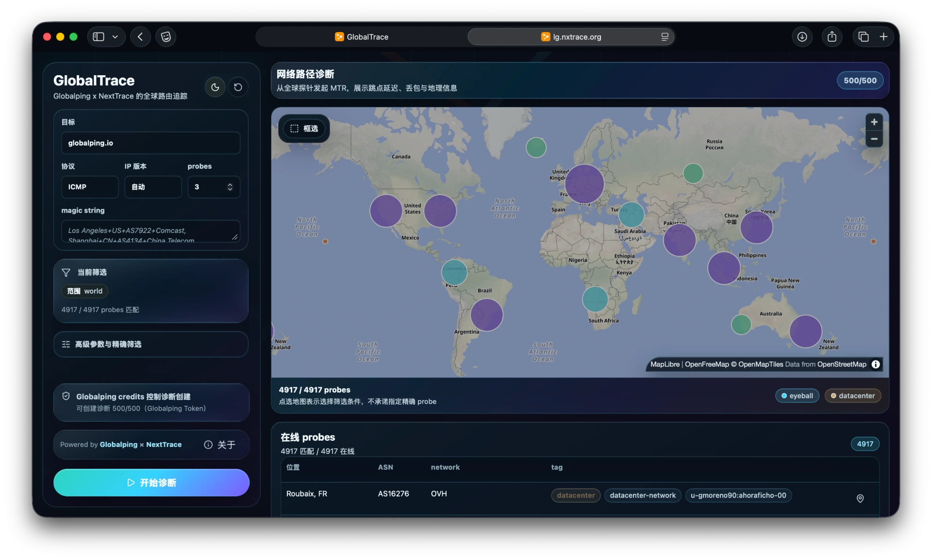This screenshot has height=560, width=932.
Task: Select the India probe cluster
Action: [x=680, y=240]
